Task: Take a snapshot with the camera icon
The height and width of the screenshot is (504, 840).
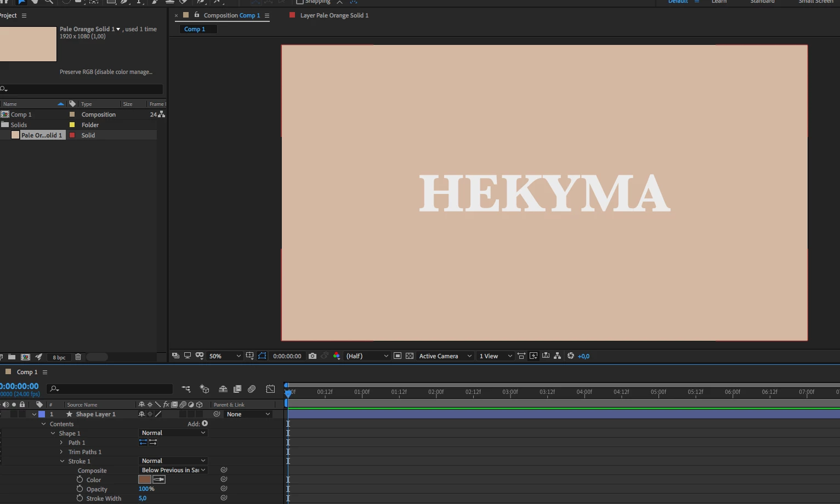Action: click(313, 356)
